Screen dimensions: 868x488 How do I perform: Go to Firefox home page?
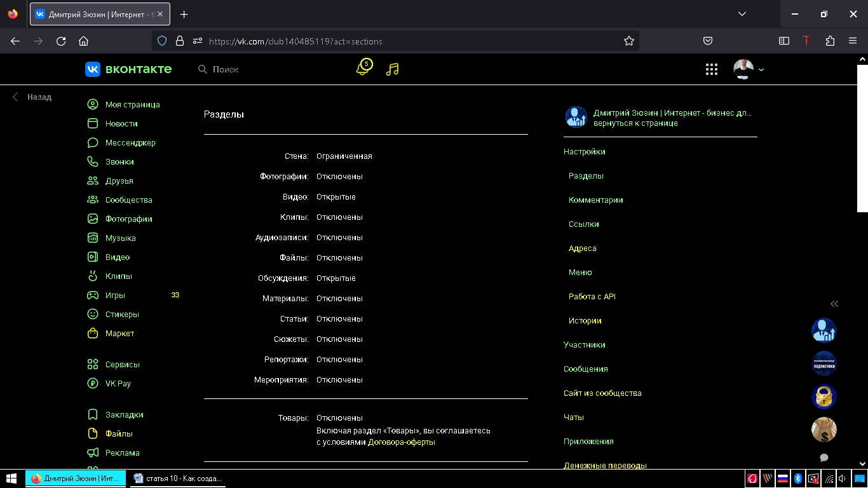[x=83, y=41]
